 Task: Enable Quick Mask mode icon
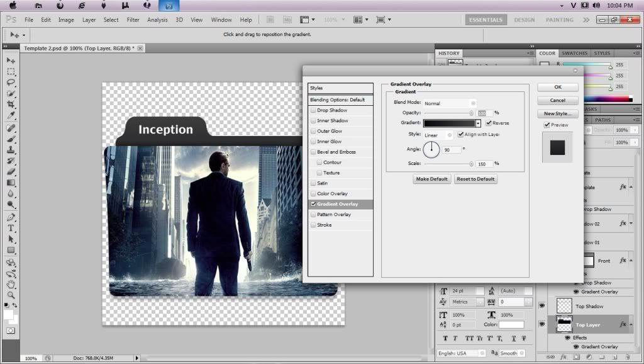tap(11, 331)
